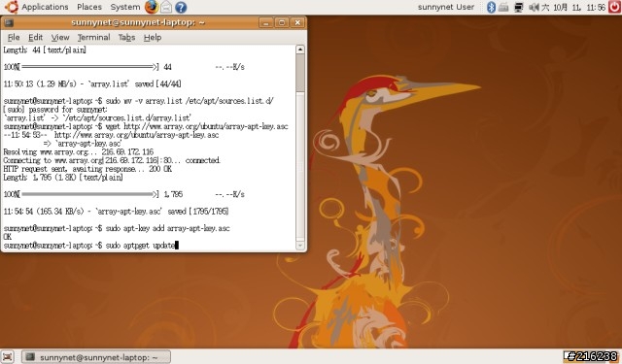This screenshot has width=622, height=364.
Task: Click the '[sudo] password for sunnynet' line
Action: click(55, 110)
